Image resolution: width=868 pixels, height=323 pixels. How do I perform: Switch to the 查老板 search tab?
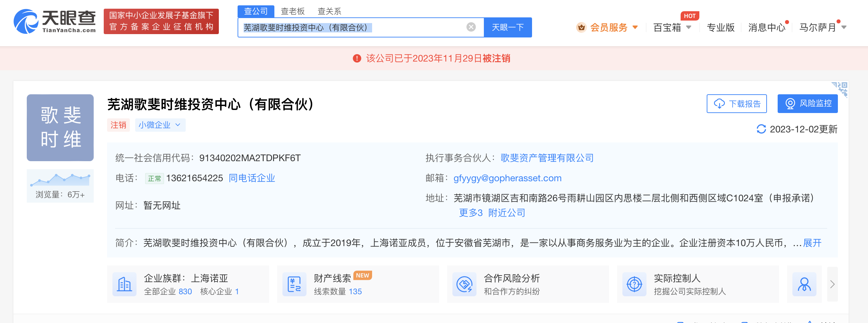(292, 11)
